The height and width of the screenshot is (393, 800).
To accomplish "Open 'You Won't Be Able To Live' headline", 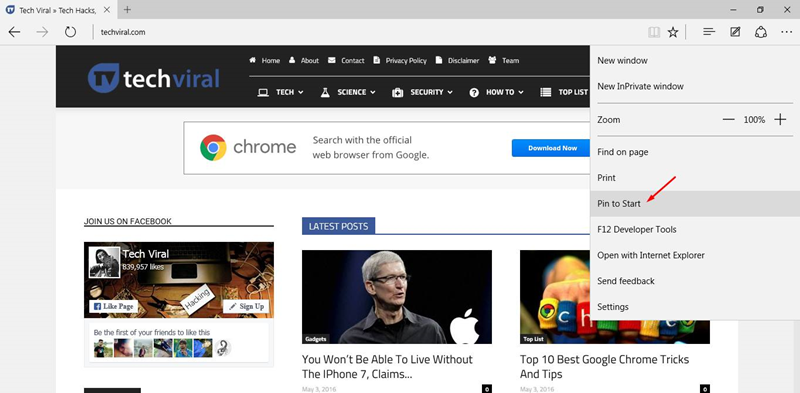I will [x=387, y=366].
